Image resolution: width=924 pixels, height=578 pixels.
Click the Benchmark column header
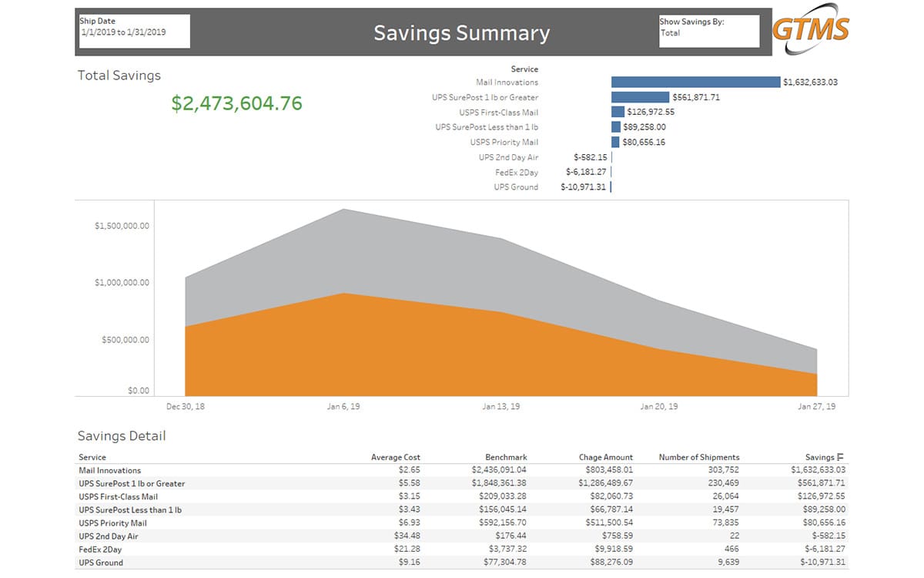pos(506,458)
